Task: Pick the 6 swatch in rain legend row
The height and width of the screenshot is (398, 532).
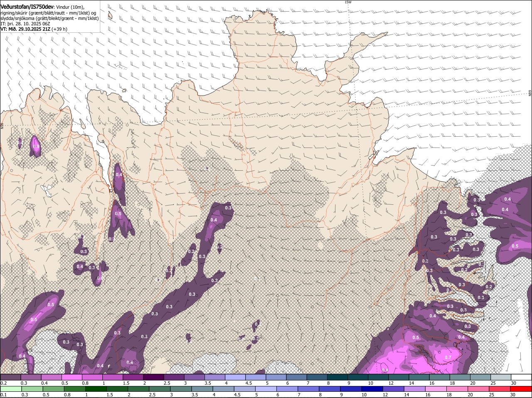Action: [287, 389]
